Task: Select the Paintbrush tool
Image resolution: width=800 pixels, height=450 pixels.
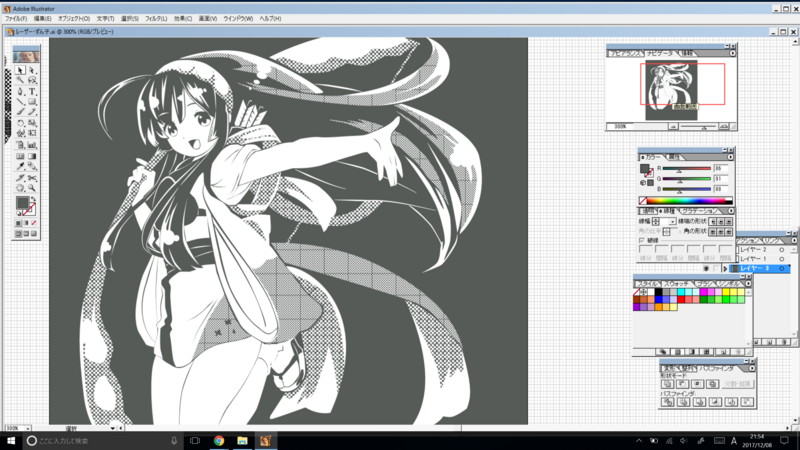Action: pos(20,112)
